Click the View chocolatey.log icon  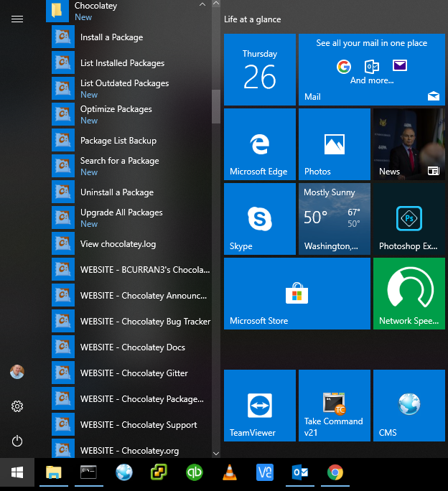(63, 243)
